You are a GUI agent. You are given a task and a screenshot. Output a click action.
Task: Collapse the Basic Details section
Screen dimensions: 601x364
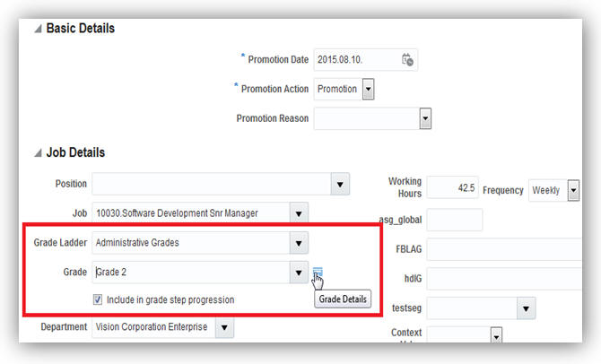tap(38, 29)
